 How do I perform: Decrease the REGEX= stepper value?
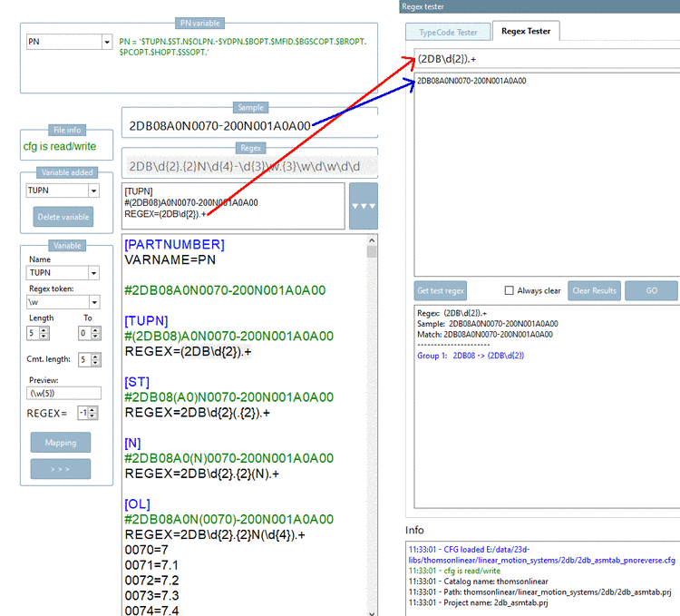92,416
